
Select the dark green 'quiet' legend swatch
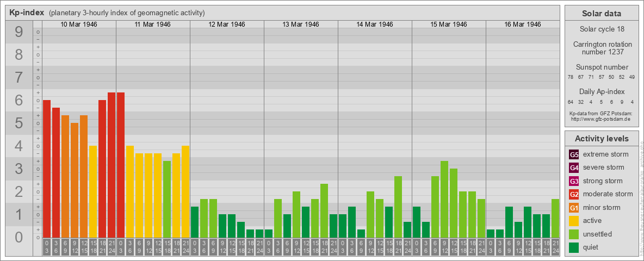click(574, 247)
